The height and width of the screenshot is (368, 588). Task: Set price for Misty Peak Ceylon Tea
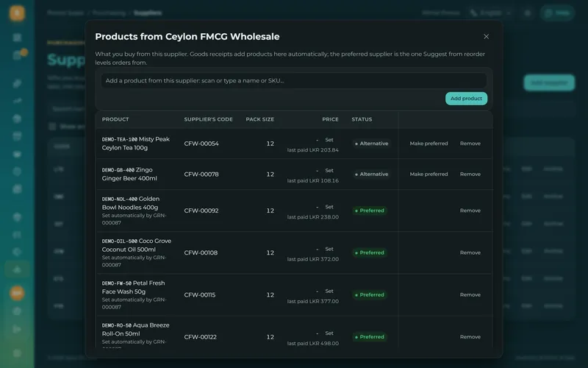(329, 140)
